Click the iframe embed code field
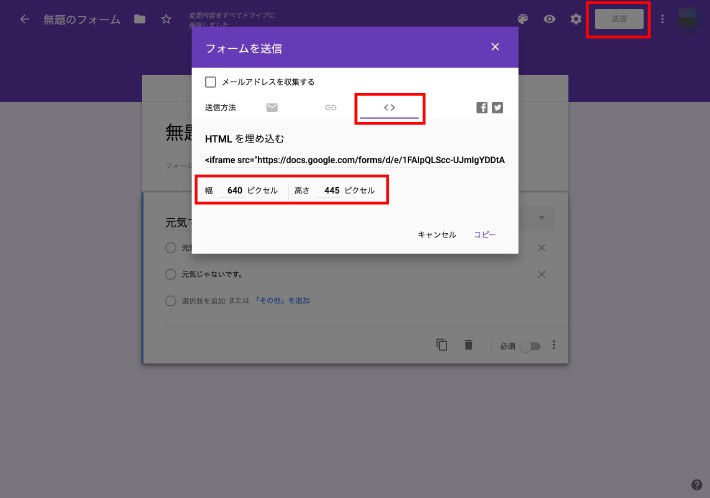The image size is (710, 498). (355, 160)
